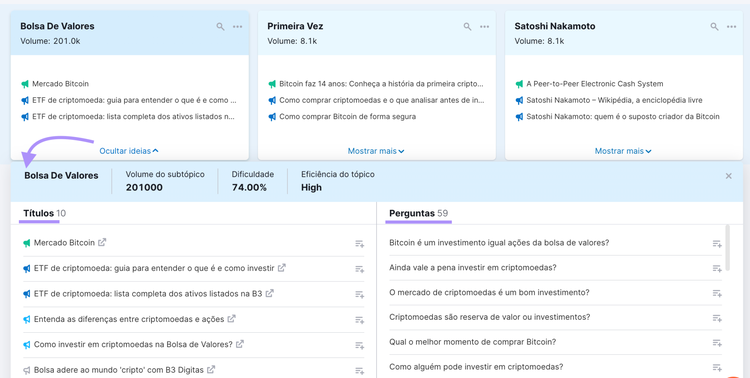Click question 'Ainda vale a pena investir em criptomoedas?'
This screenshot has height=378, width=750.
[473, 267]
